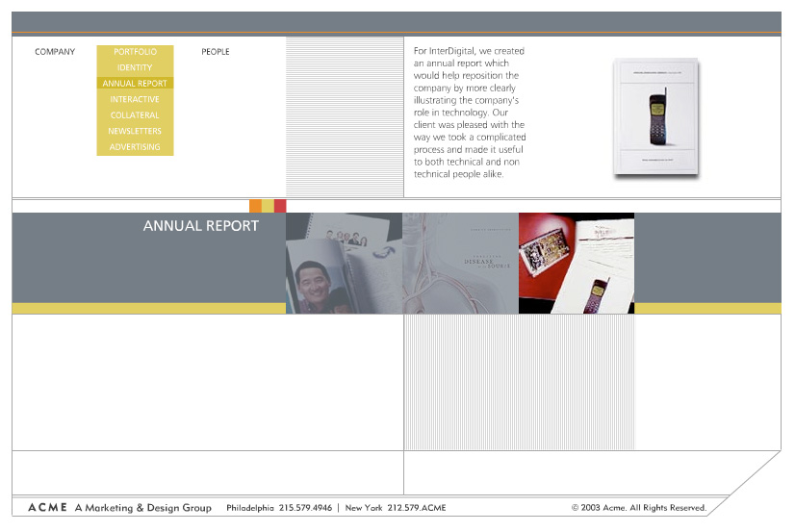795x532 pixels.
Task: Click the PORTFOLIO menu header
Action: (135, 52)
